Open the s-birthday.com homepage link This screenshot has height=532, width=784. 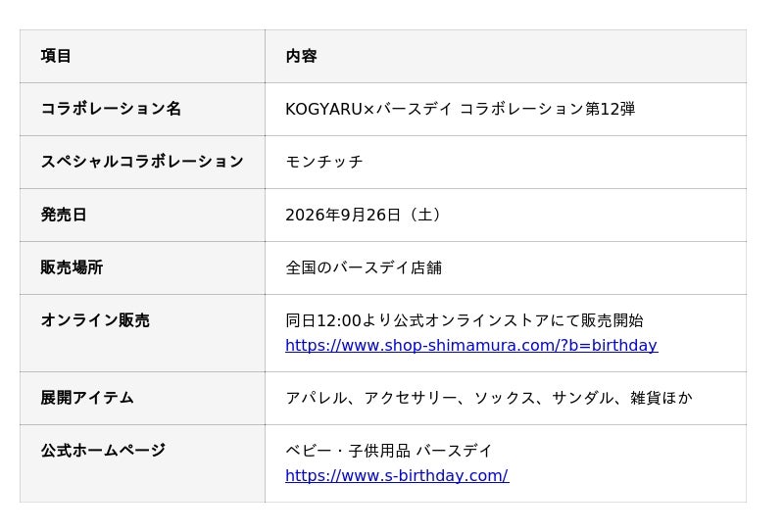coord(397,475)
